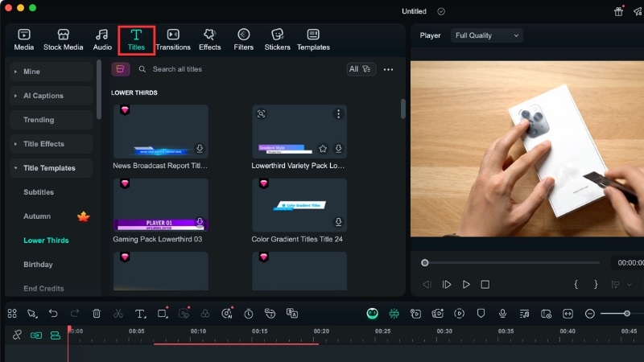The image size is (644, 362).
Task: Select the Autumn subcategory
Action: (37, 216)
